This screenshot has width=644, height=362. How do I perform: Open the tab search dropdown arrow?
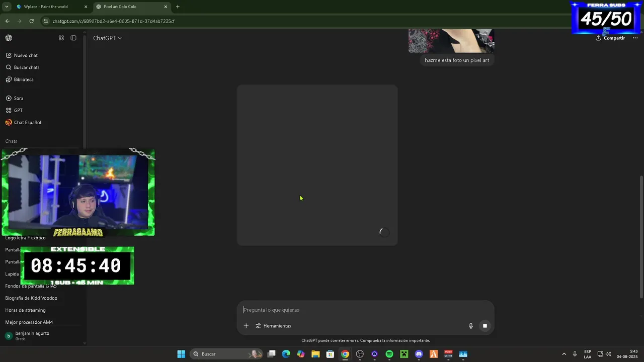[x=6, y=7]
